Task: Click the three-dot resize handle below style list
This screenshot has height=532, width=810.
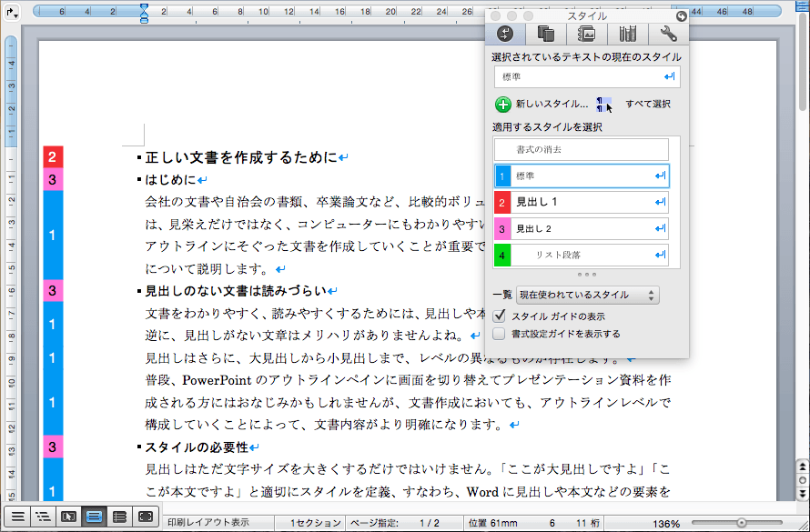Action: click(x=587, y=275)
